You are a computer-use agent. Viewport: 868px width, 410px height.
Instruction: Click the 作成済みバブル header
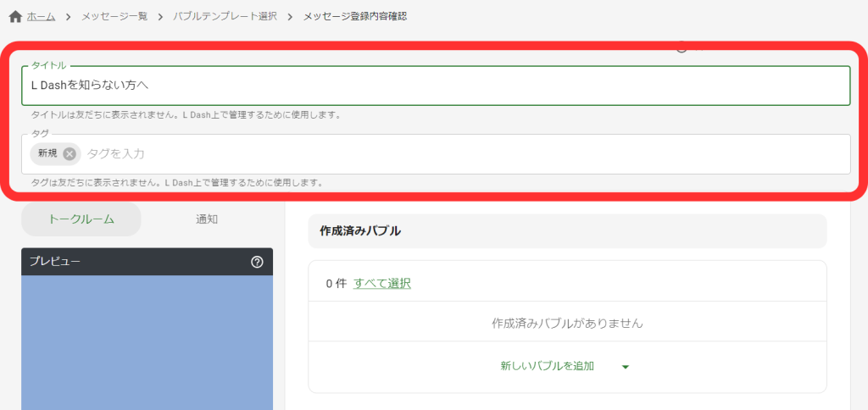[x=567, y=231]
